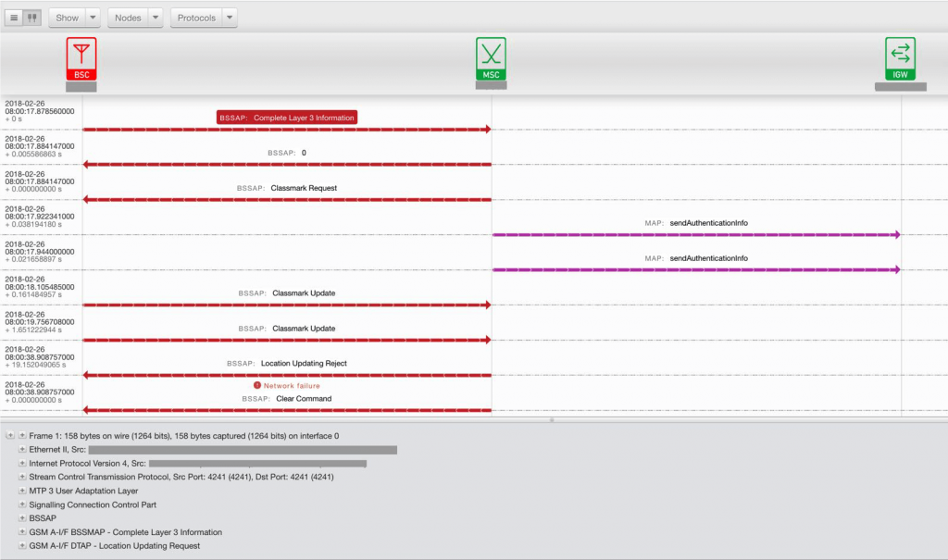Select the Location Updating Reject message
This screenshot has height=560, width=948.
coord(304,364)
